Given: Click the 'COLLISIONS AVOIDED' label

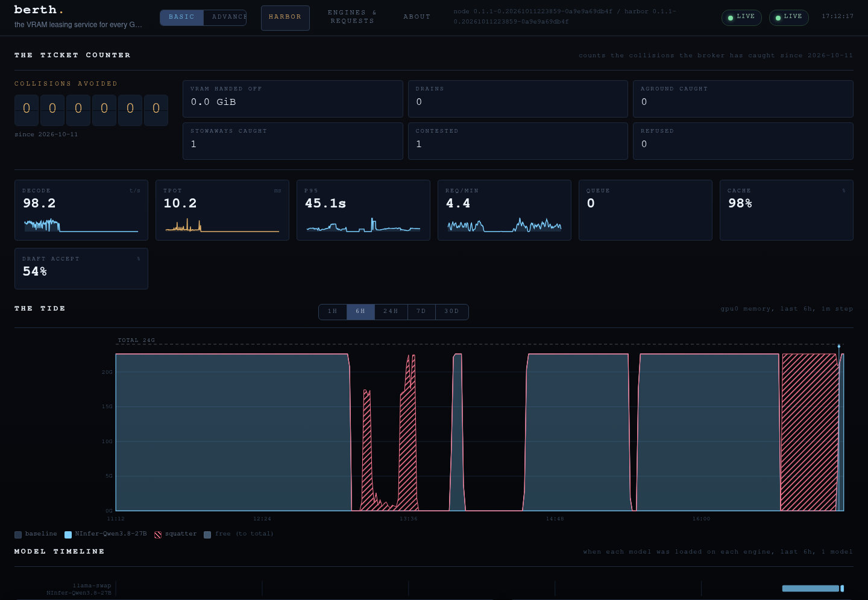Looking at the screenshot, I should tap(66, 84).
